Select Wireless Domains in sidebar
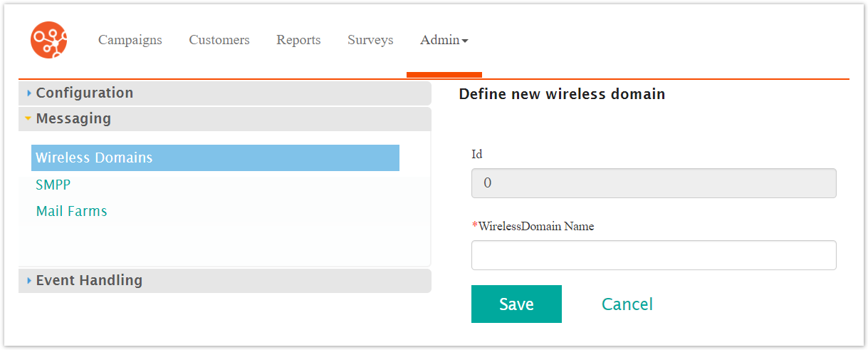 pos(94,158)
